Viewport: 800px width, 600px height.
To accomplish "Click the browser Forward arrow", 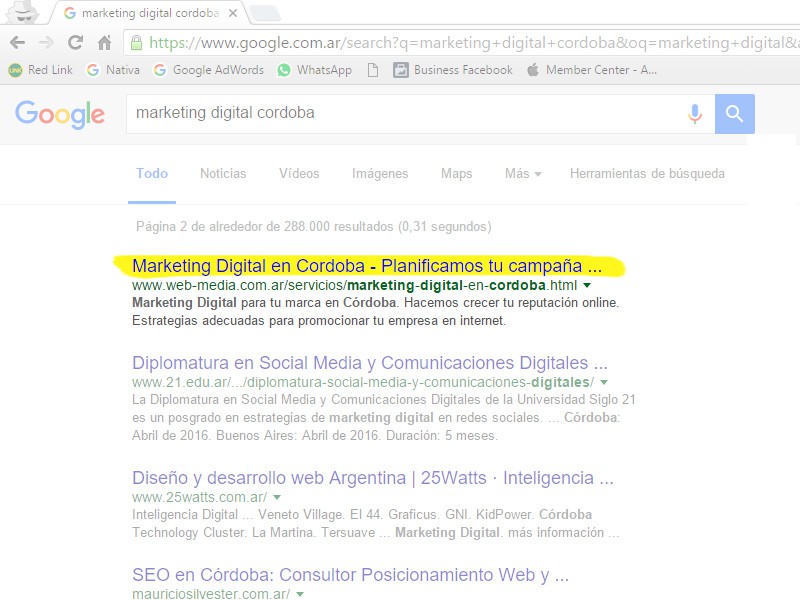I will pos(46,42).
